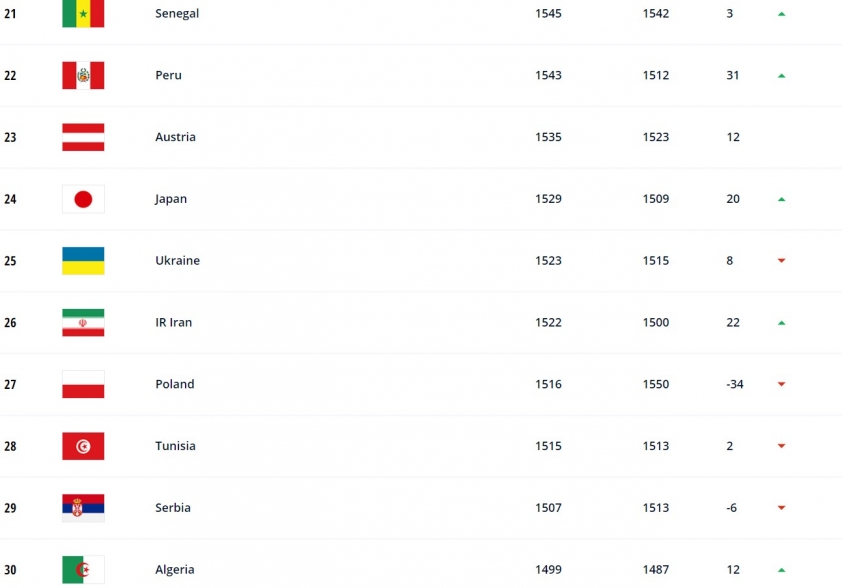Select Algeria country name

(x=175, y=570)
